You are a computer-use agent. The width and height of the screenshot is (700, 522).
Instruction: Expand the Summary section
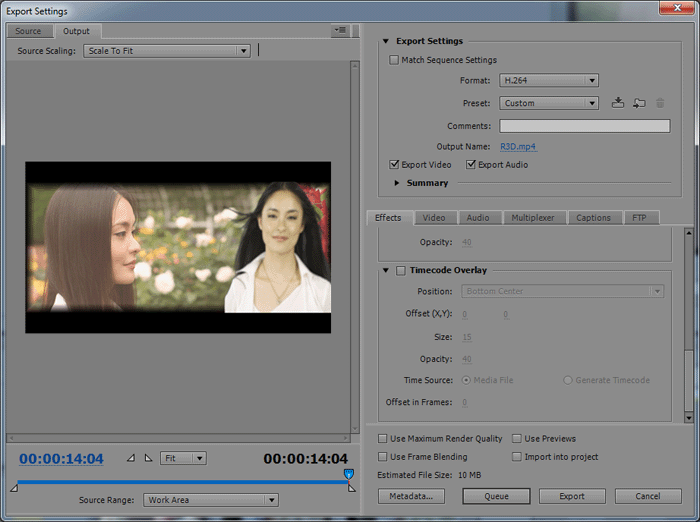click(x=396, y=183)
